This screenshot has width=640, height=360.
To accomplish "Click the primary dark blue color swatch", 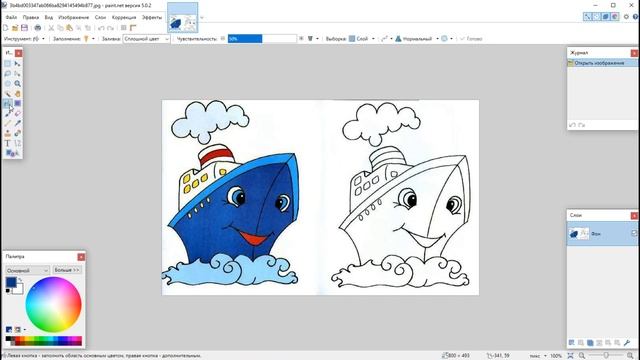I will pyautogui.click(x=11, y=282).
